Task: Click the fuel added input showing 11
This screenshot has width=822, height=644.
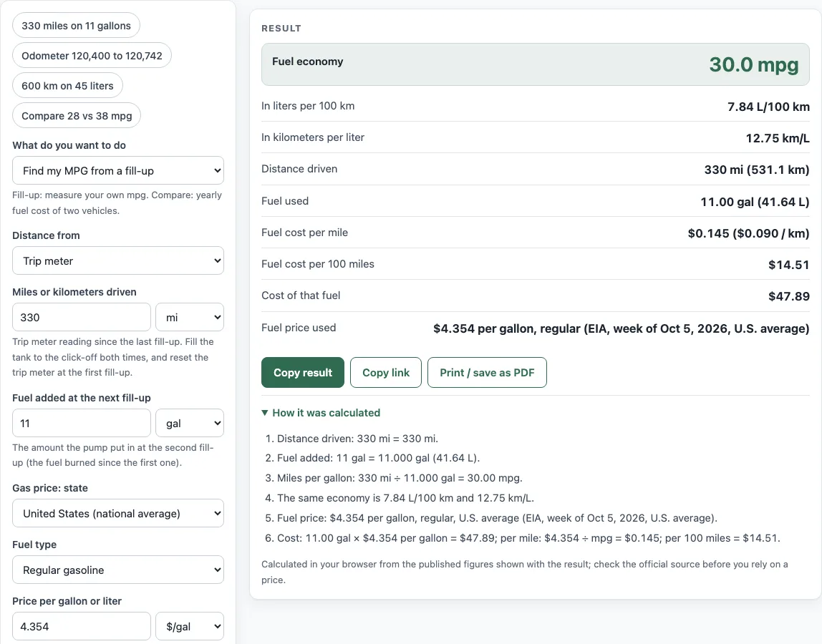Action: [x=81, y=424]
